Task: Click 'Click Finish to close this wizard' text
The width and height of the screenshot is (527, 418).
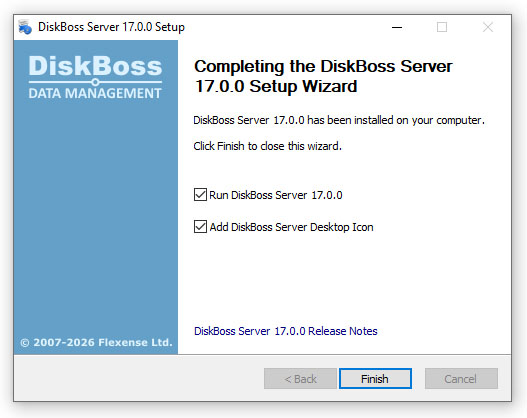Action: [x=268, y=146]
